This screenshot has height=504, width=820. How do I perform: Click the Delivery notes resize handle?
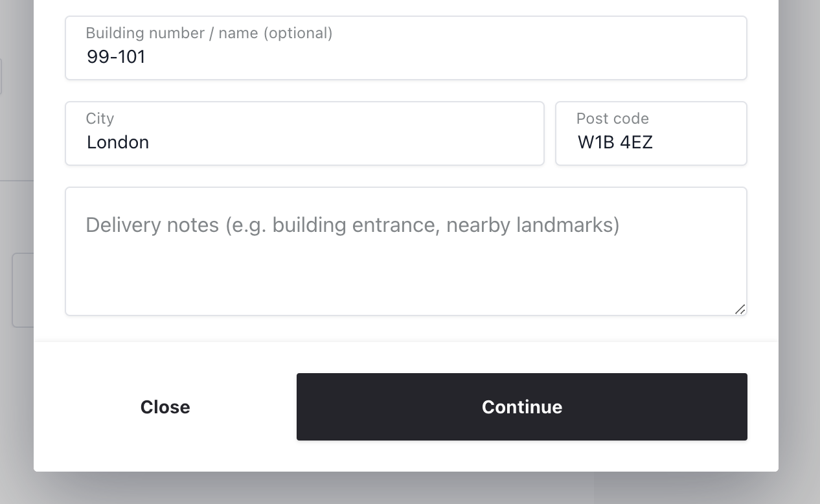point(740,309)
